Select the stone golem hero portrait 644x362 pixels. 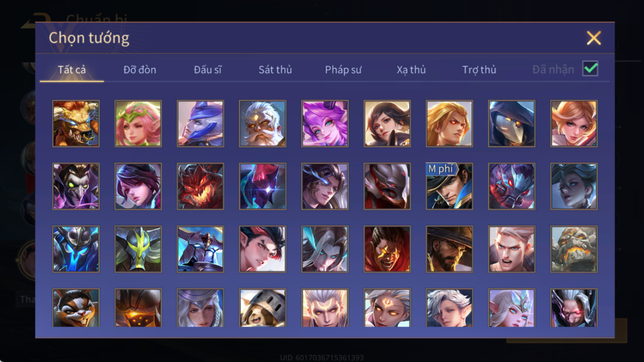(574, 249)
